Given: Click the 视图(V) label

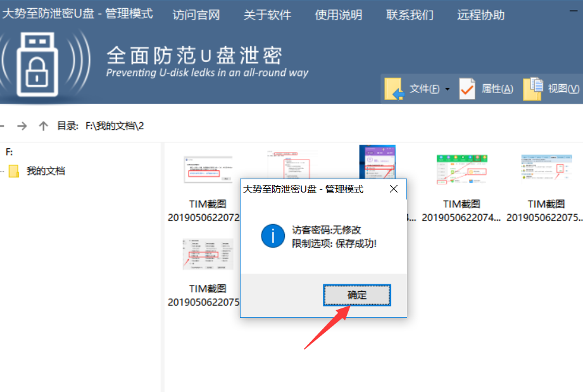Looking at the screenshot, I should coord(563,89).
